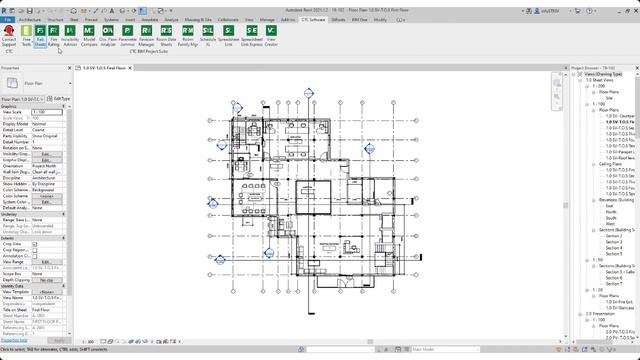Select 1.0 SV-Staircase view in browser
This screenshot has width=640, height=360.
pos(620,308)
